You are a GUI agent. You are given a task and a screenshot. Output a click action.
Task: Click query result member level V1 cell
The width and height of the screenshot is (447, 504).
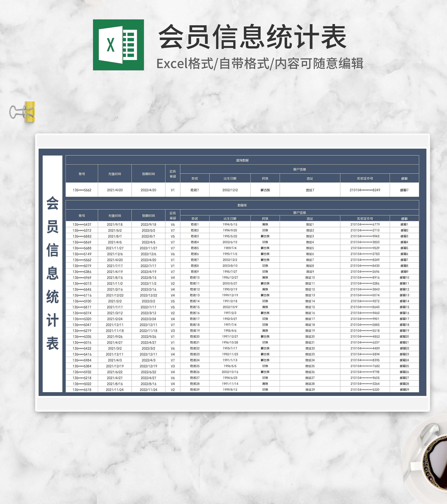tap(173, 190)
